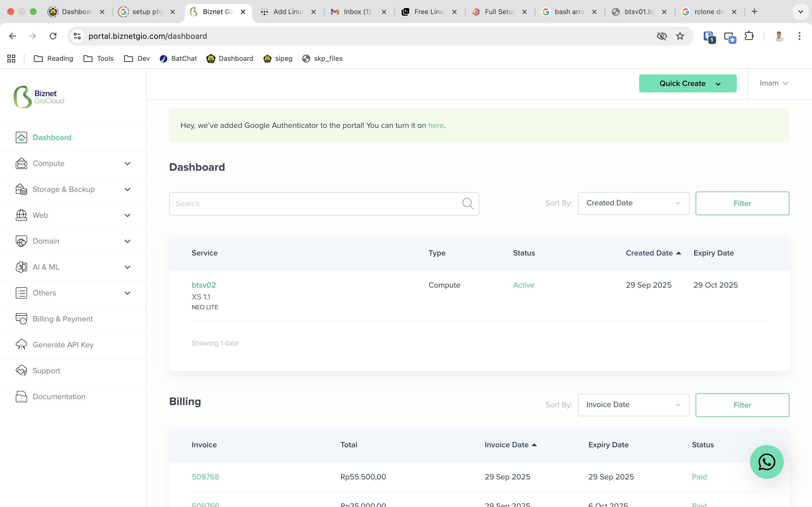The width and height of the screenshot is (812, 507).
Task: Switch to the Inbox (1) Gmail tab
Action: pos(357,12)
